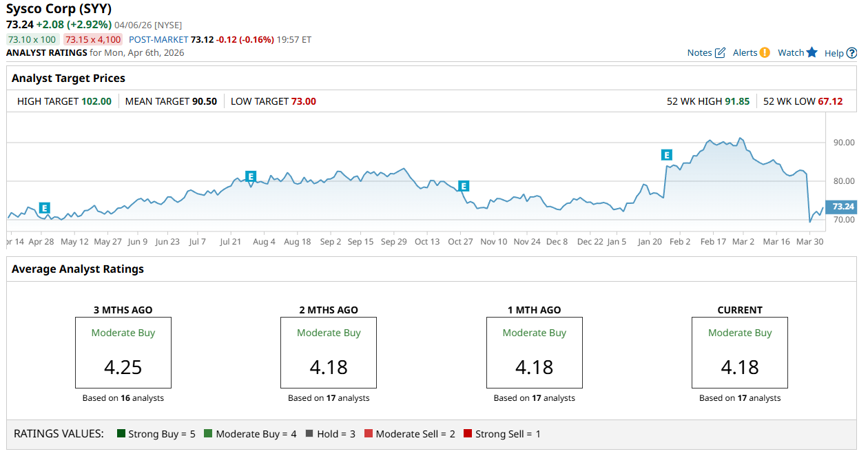Click the dark green Strong Buy swatch
The width and height of the screenshot is (868, 456).
121,434
